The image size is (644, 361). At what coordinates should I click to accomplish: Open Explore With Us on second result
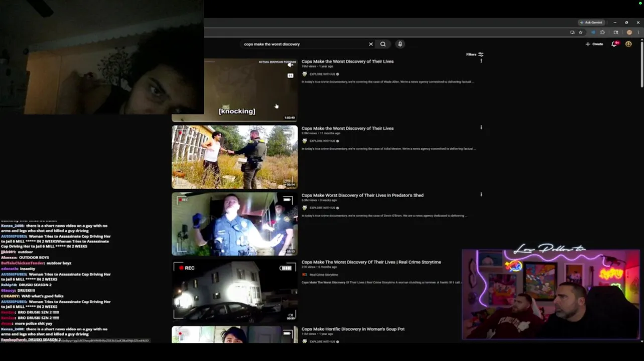click(322, 141)
